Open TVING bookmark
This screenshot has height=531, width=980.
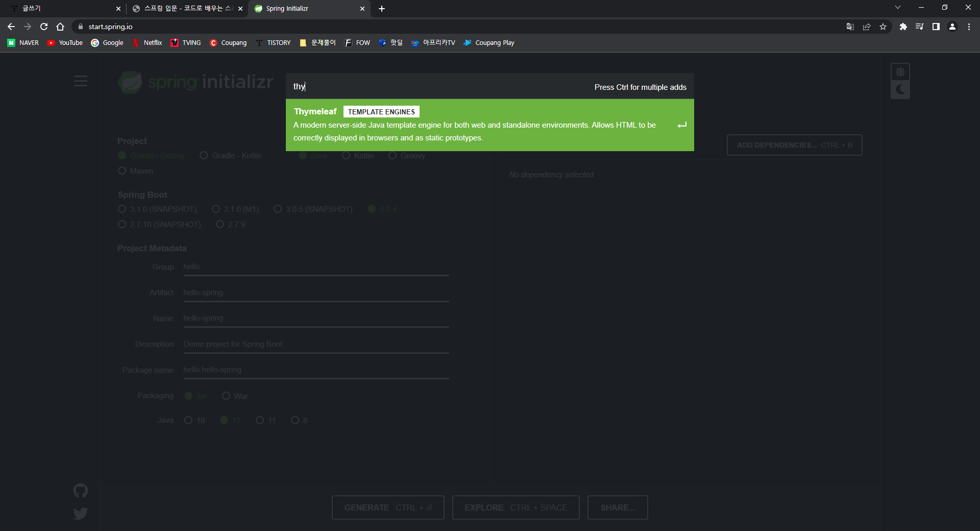(x=186, y=43)
